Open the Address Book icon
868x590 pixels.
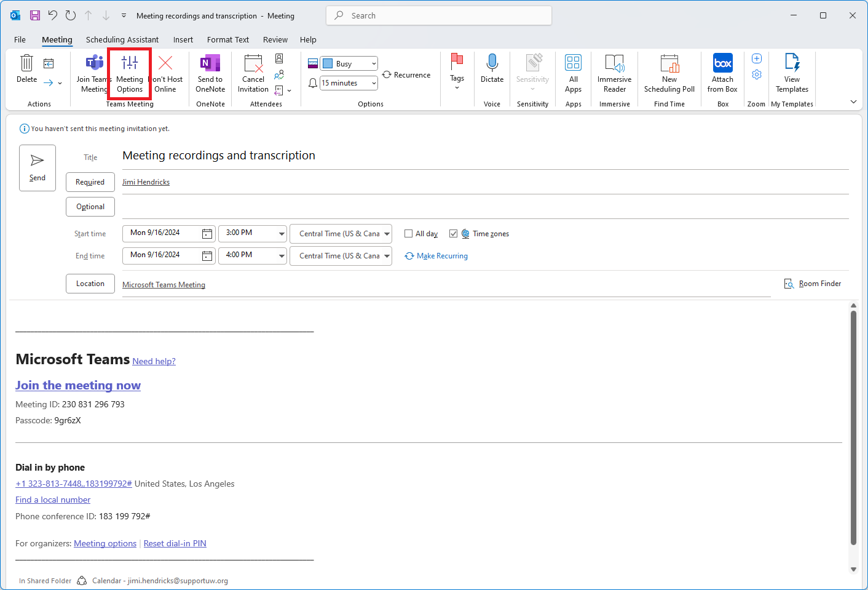279,58
